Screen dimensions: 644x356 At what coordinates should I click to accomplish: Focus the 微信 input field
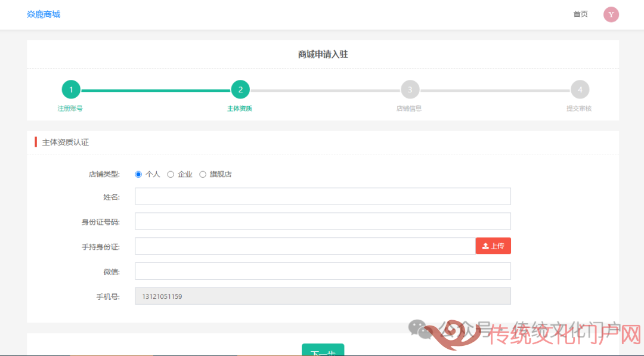click(x=323, y=271)
